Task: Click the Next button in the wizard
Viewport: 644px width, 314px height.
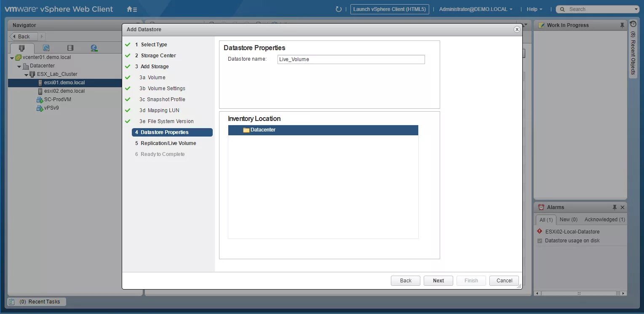Action: click(x=438, y=280)
